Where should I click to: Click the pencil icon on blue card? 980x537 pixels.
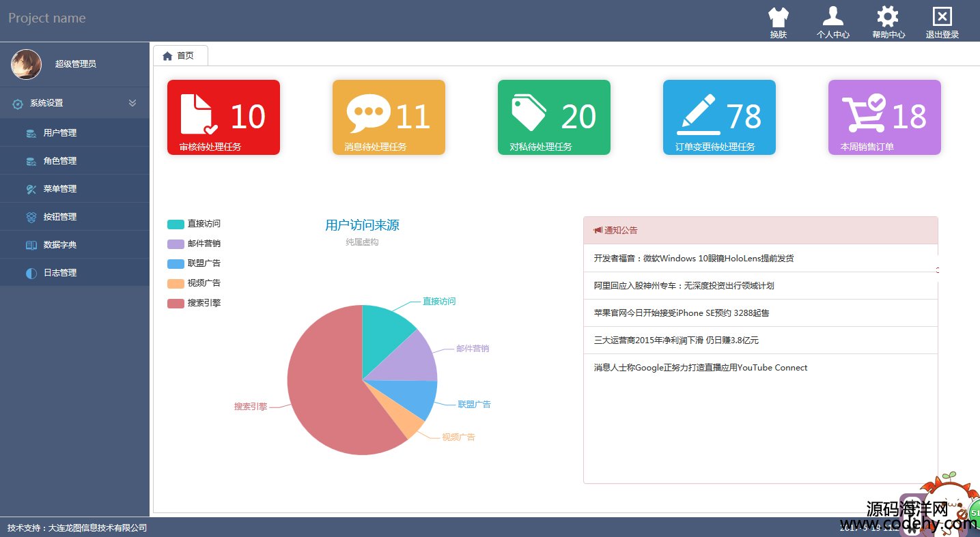click(698, 115)
